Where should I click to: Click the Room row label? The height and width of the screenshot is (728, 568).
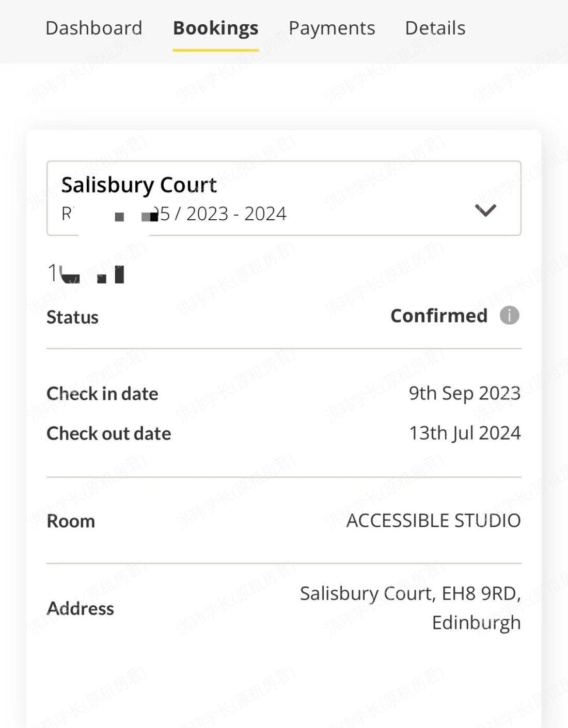click(x=71, y=521)
